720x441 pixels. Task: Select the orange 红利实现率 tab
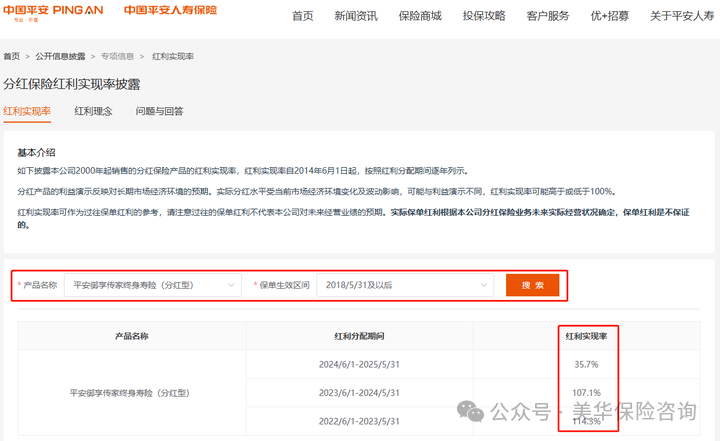[x=27, y=111]
